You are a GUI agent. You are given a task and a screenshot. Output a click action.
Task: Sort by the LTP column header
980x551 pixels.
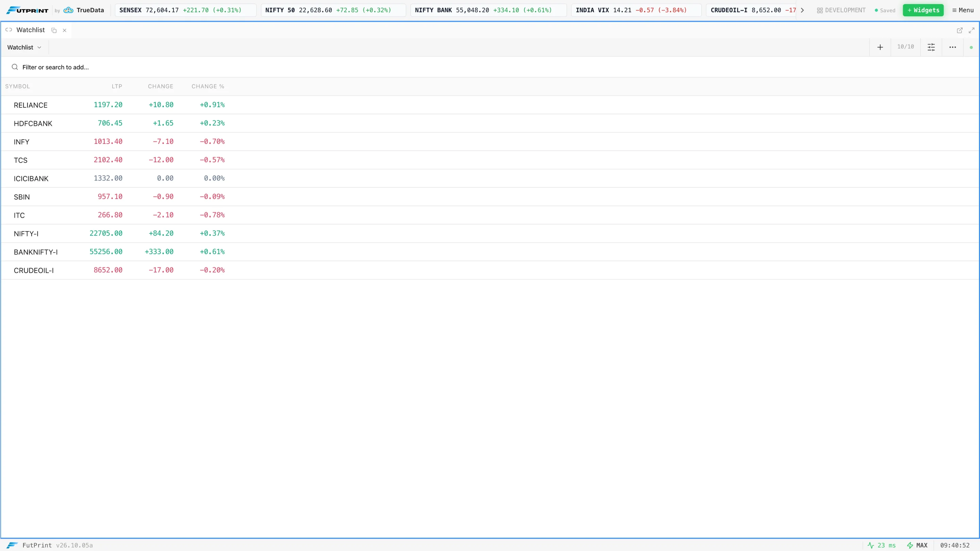point(117,86)
